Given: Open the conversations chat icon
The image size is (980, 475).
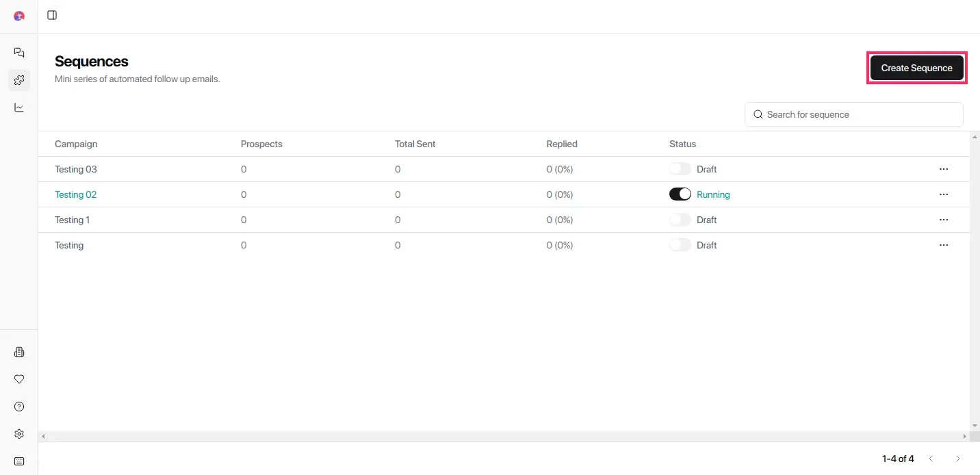Looking at the screenshot, I should tap(19, 53).
